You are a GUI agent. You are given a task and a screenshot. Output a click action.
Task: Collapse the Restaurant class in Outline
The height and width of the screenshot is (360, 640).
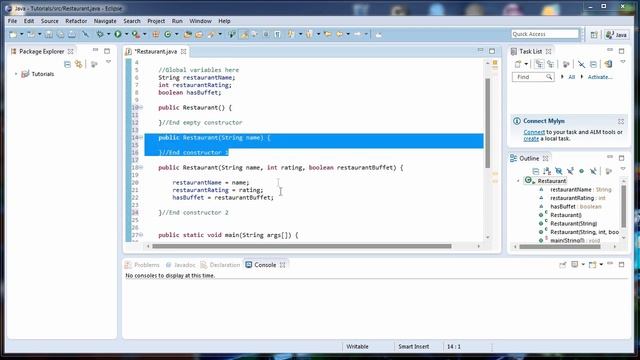518,181
